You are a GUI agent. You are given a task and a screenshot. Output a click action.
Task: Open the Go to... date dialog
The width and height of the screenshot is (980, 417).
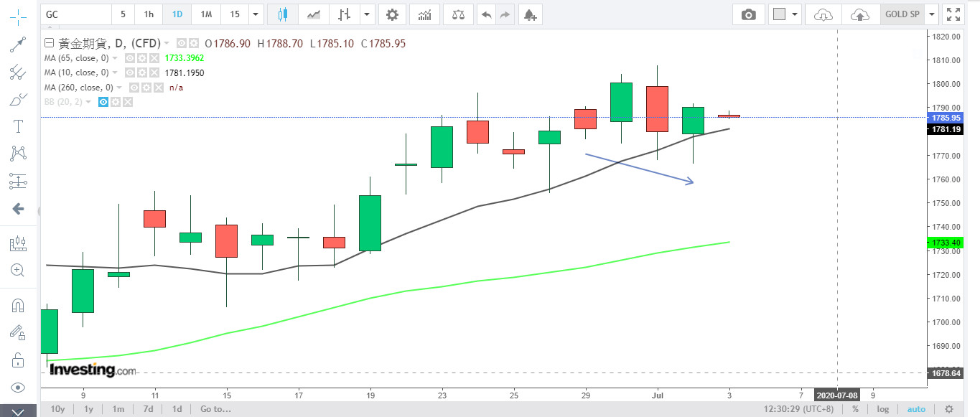[216, 409]
